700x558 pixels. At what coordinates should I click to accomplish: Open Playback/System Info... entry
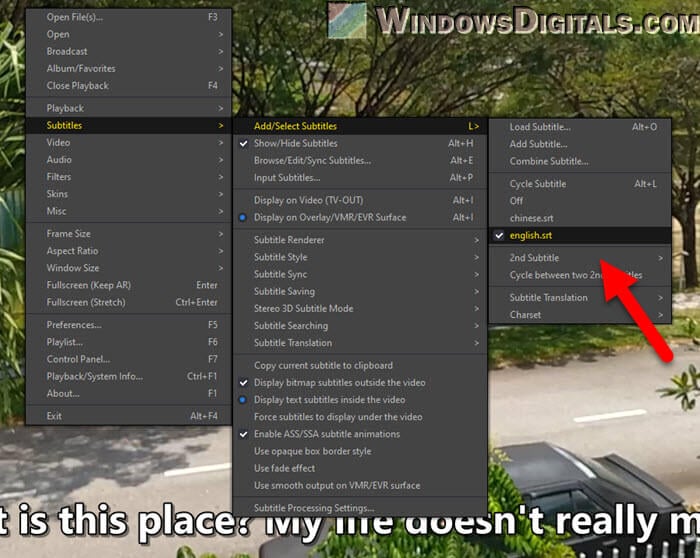[x=129, y=376]
